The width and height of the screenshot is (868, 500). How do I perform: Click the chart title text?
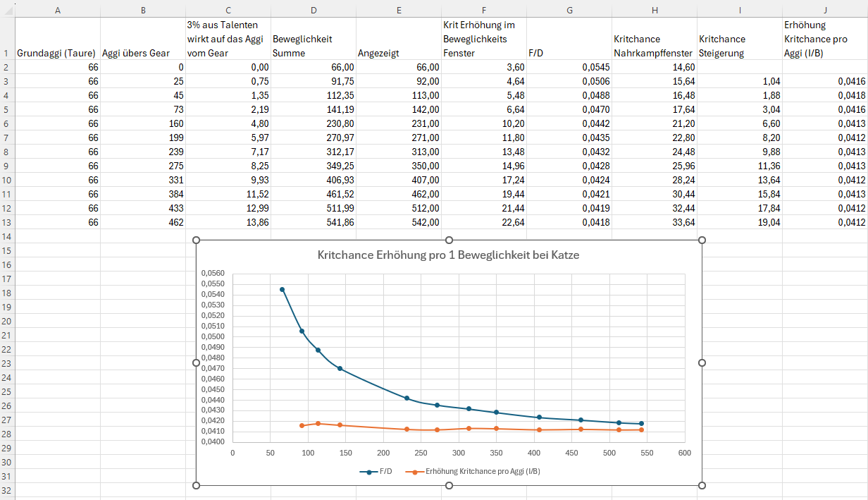448,255
